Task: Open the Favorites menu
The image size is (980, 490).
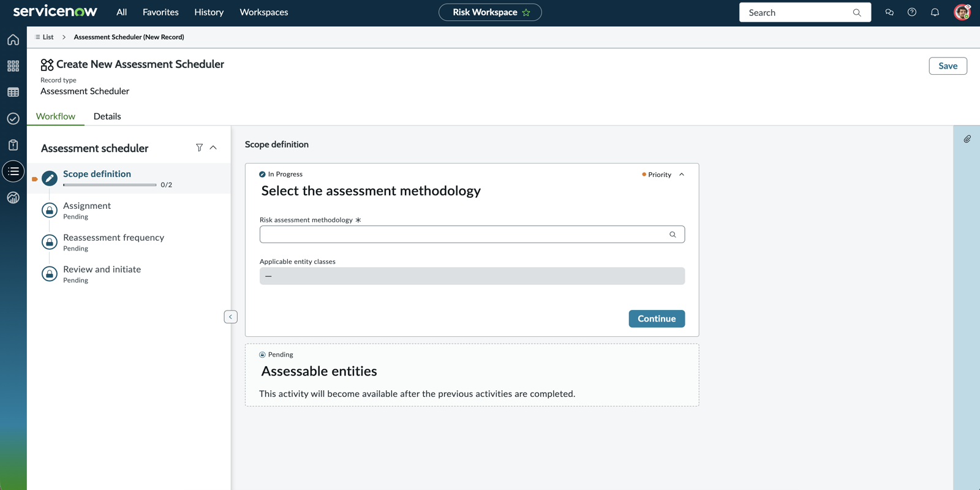Action: pyautogui.click(x=160, y=12)
